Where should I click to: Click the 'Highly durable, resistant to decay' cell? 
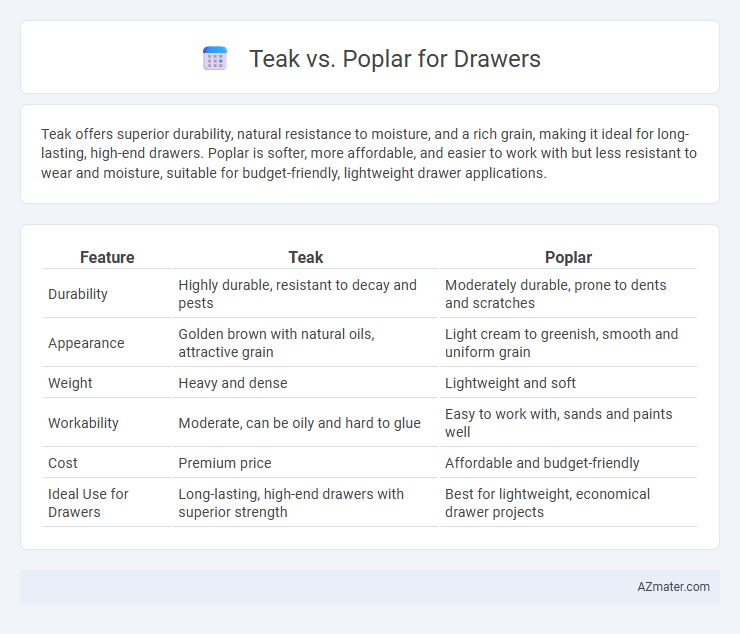coord(297,294)
